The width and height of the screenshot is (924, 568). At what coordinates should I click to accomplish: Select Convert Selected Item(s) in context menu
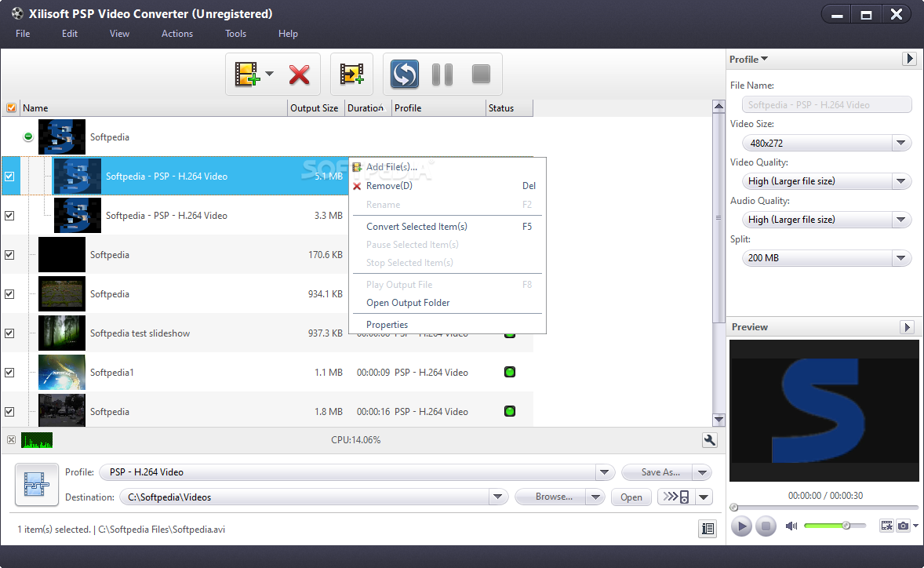pos(447,226)
